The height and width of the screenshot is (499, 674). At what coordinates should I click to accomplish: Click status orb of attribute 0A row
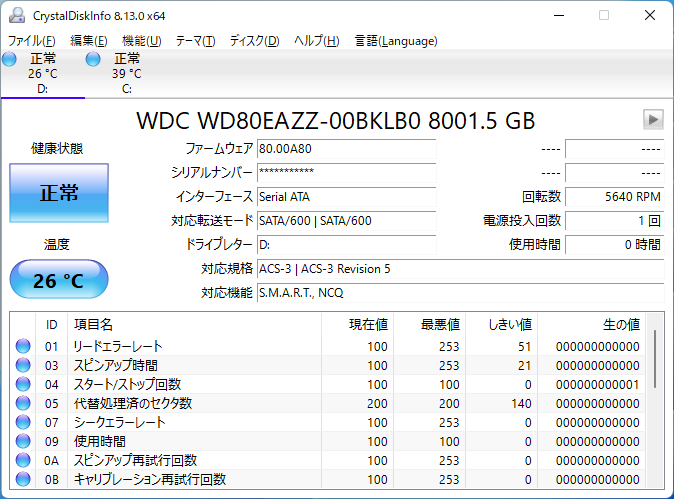pos(23,460)
